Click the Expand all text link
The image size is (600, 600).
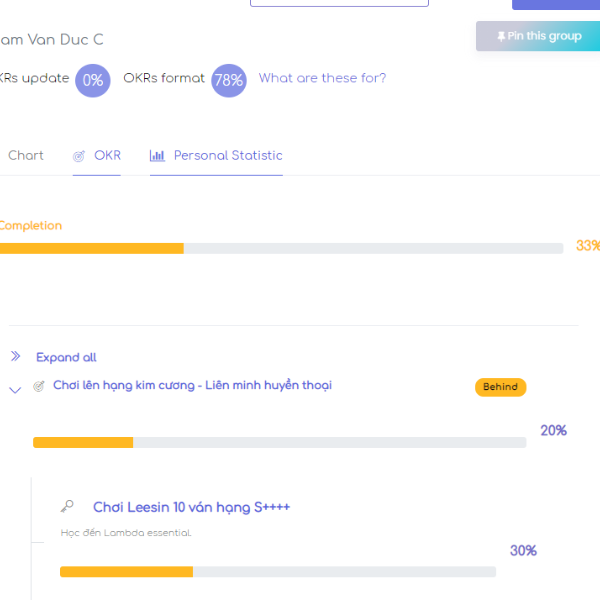pos(66,357)
